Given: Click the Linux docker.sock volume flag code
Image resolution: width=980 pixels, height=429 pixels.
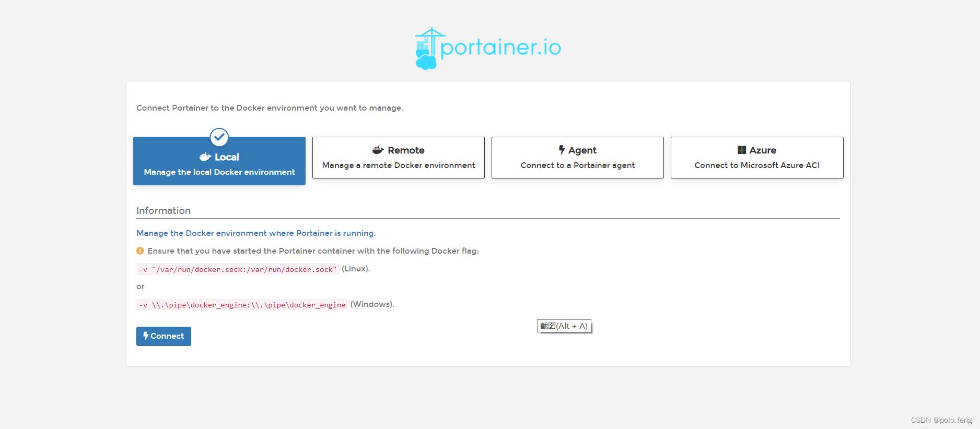Looking at the screenshot, I should (238, 269).
